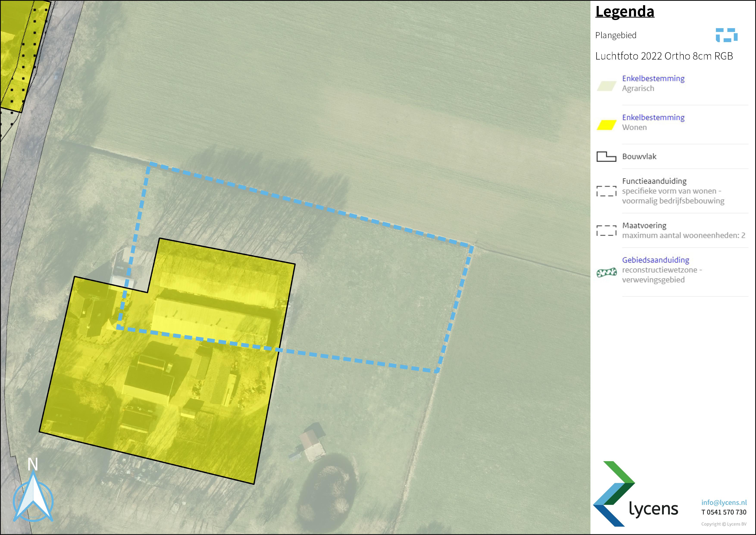Viewport: 756px width, 535px height.
Task: Click the Agrarisch pale green legend swatch
Action: click(607, 86)
